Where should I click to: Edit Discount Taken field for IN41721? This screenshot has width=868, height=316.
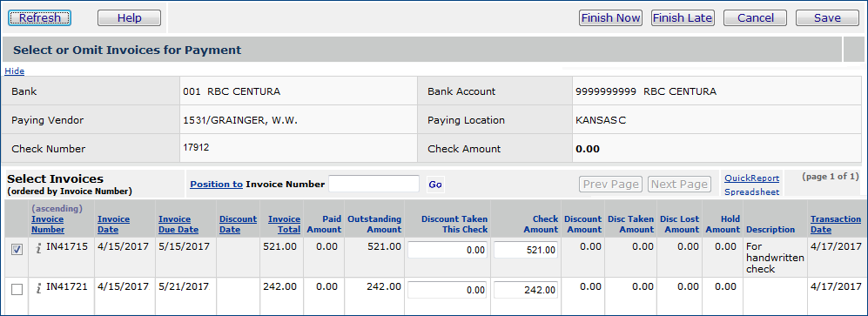pos(447,290)
